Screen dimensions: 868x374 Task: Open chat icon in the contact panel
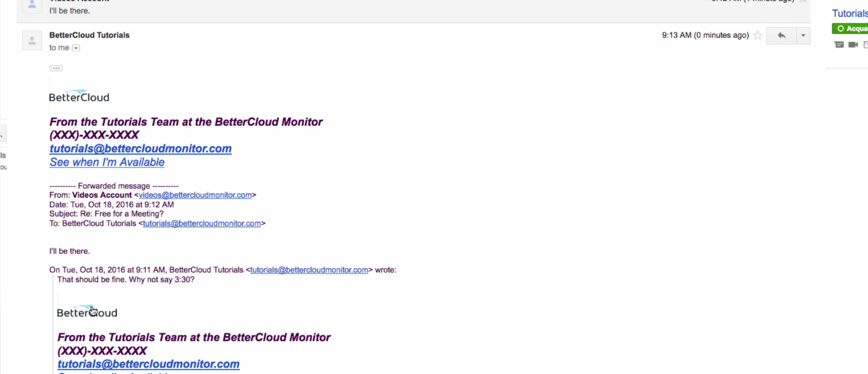pos(839,44)
